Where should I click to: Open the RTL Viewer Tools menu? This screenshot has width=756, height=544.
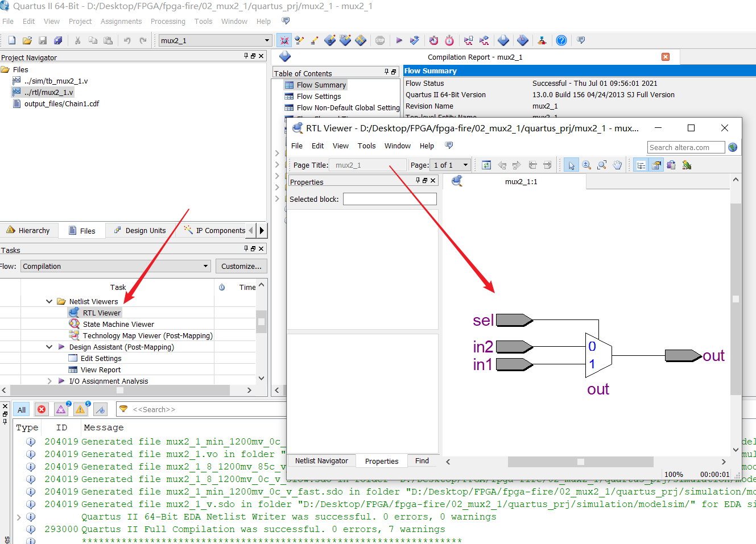point(366,146)
